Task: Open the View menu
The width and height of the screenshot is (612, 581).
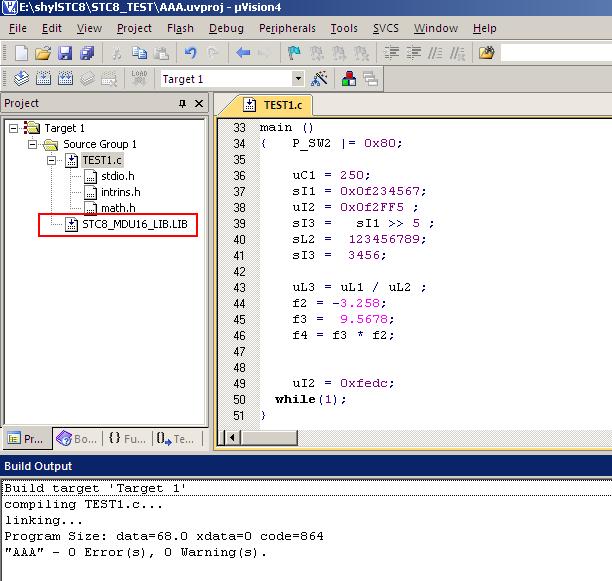Action: (x=89, y=28)
